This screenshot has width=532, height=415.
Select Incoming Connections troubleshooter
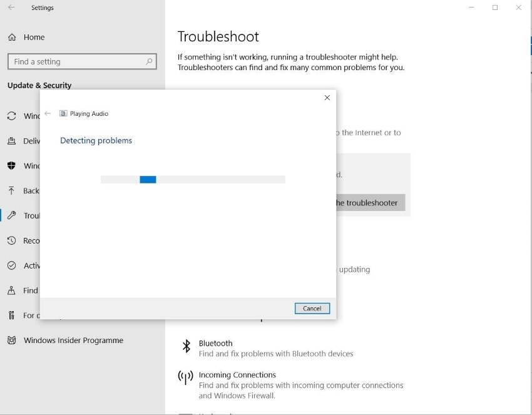291,385
